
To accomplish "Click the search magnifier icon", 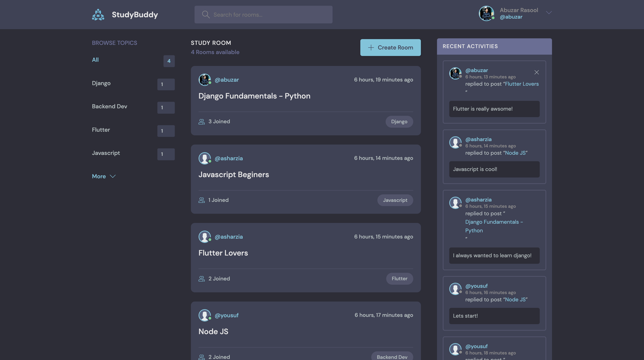I will [x=205, y=15].
